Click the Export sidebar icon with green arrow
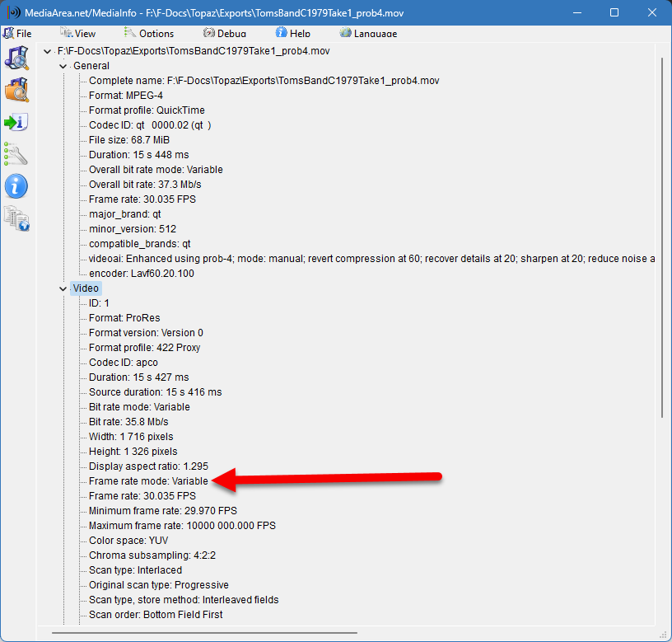The height and width of the screenshot is (642, 672). 16,122
